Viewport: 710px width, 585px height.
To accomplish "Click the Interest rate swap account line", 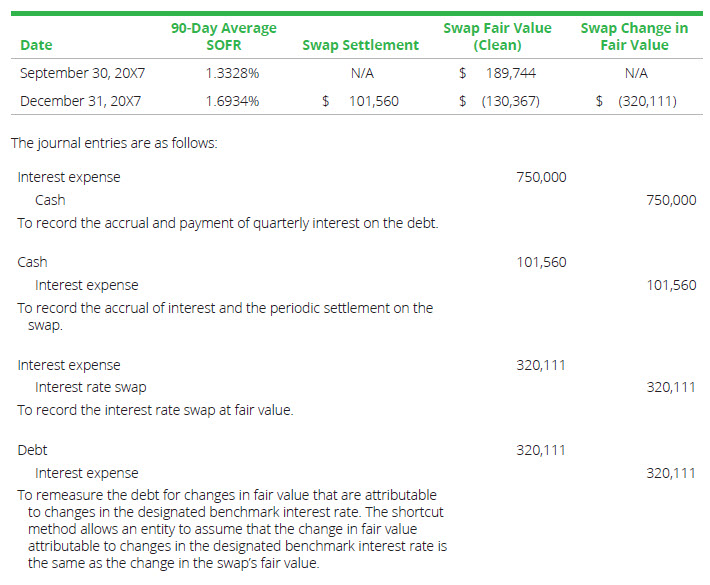I will point(90,387).
